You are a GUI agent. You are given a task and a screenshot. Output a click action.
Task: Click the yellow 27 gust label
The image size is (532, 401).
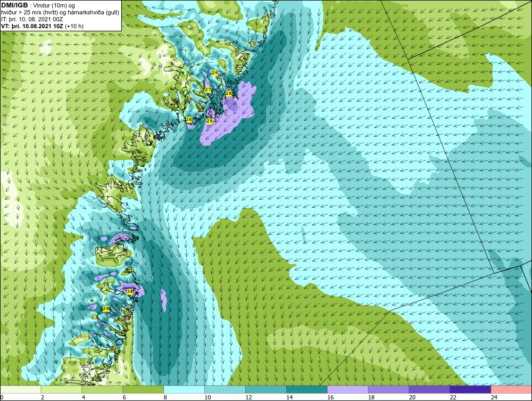(x=208, y=89)
